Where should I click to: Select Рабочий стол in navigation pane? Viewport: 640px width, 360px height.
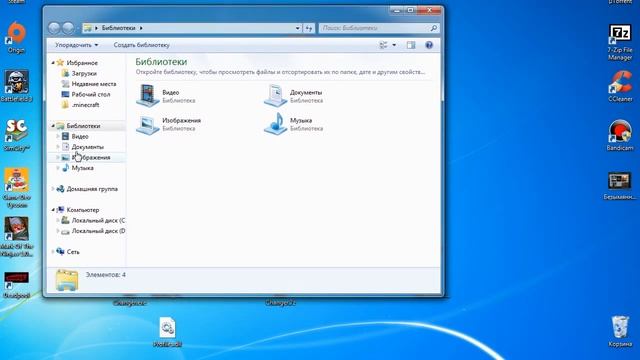pyautogui.click(x=91, y=94)
